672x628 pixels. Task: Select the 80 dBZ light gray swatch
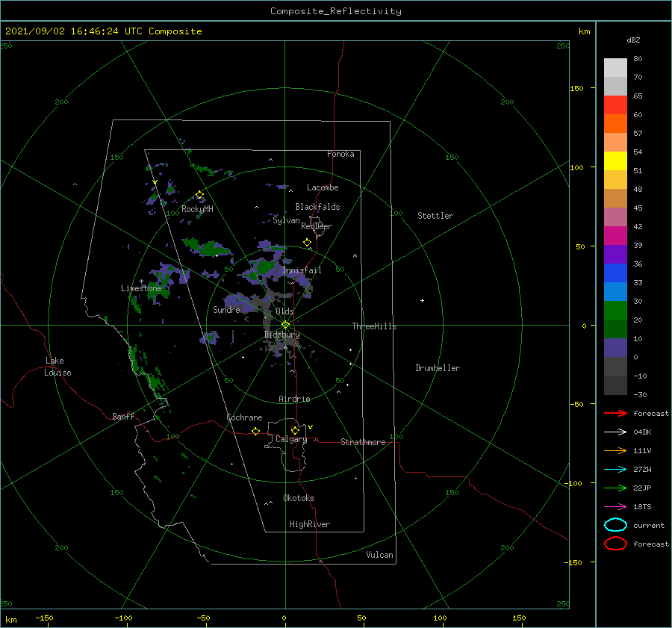615,67
